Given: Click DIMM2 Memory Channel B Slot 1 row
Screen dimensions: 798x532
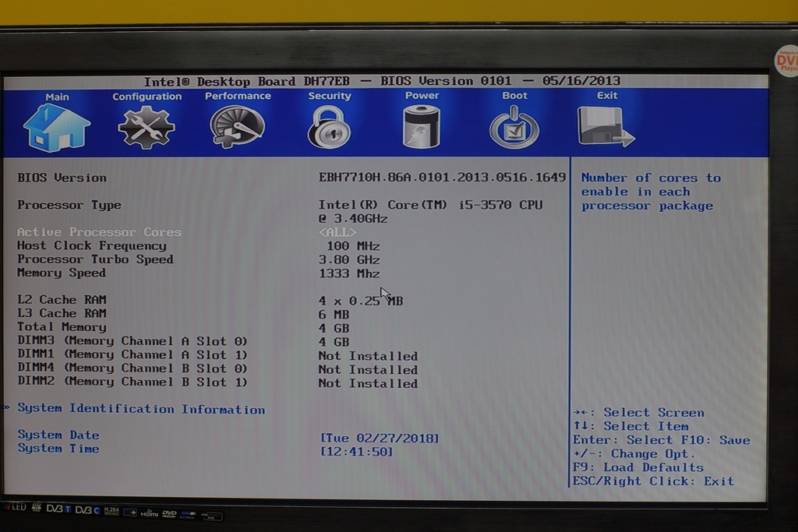Looking at the screenshot, I should (x=217, y=382).
